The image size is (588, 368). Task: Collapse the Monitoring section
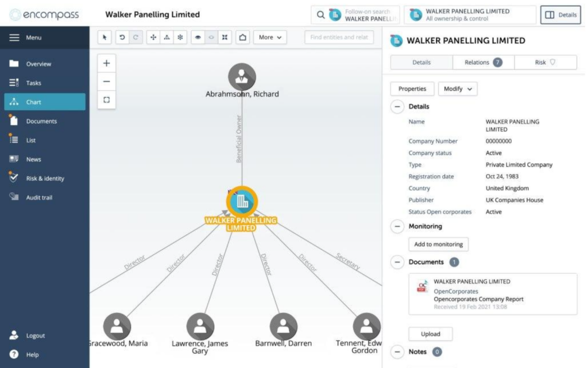coord(397,226)
